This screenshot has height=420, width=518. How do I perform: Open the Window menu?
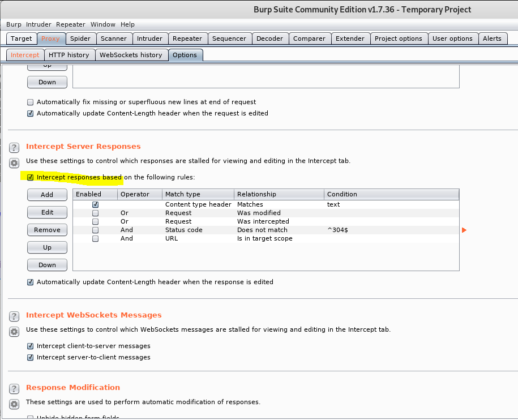coord(102,24)
